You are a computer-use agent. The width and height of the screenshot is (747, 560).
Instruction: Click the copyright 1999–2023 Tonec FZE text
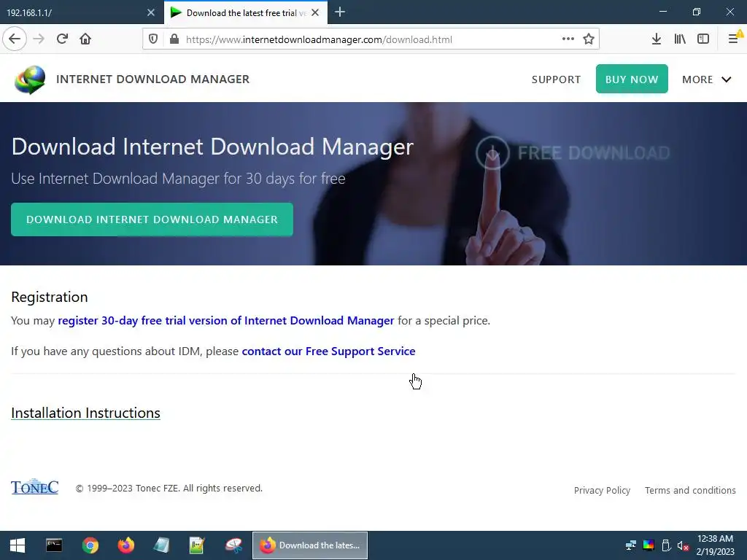[169, 488]
